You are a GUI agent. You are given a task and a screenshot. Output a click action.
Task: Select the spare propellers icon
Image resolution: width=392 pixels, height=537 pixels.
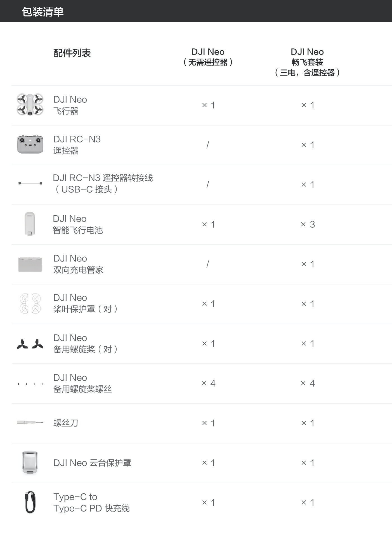click(x=30, y=344)
